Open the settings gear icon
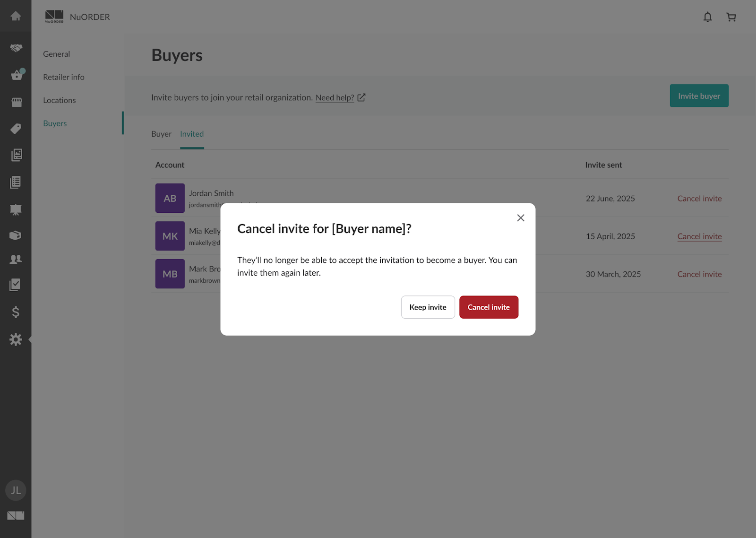Viewport: 756px width, 538px height. (16, 339)
